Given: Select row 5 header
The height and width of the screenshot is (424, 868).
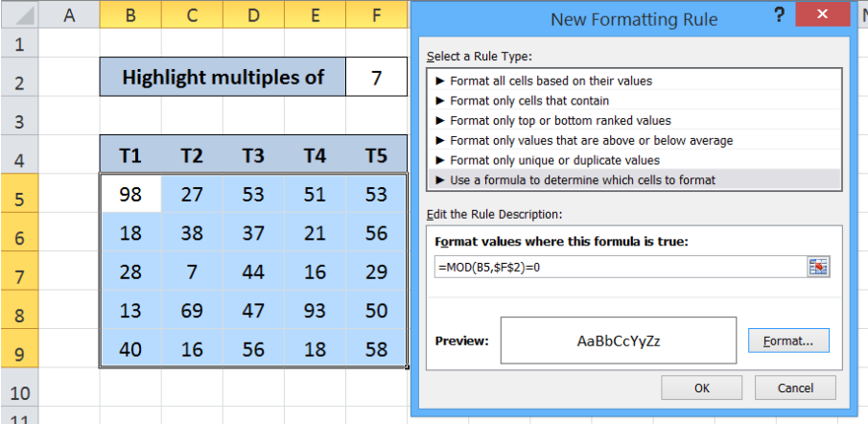Looking at the screenshot, I should [x=19, y=193].
